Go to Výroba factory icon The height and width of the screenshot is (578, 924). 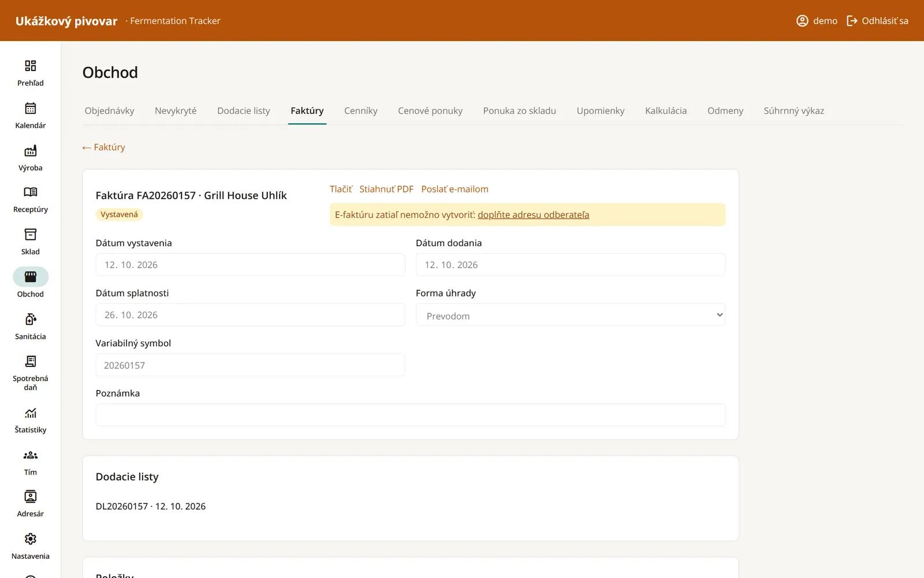click(x=31, y=151)
